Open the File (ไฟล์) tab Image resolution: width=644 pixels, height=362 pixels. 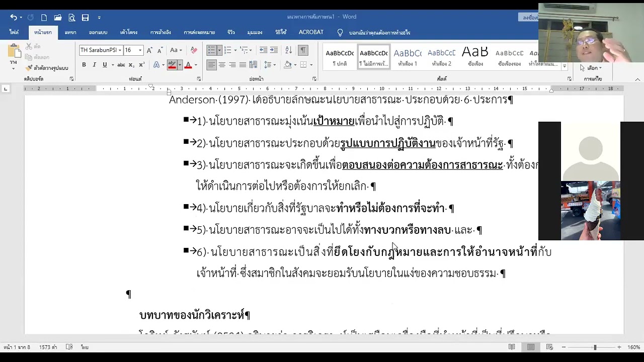click(14, 32)
